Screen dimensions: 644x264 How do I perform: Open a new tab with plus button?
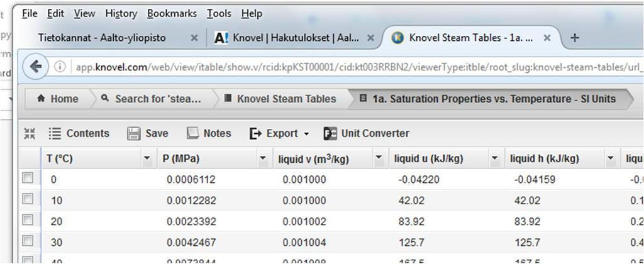575,38
